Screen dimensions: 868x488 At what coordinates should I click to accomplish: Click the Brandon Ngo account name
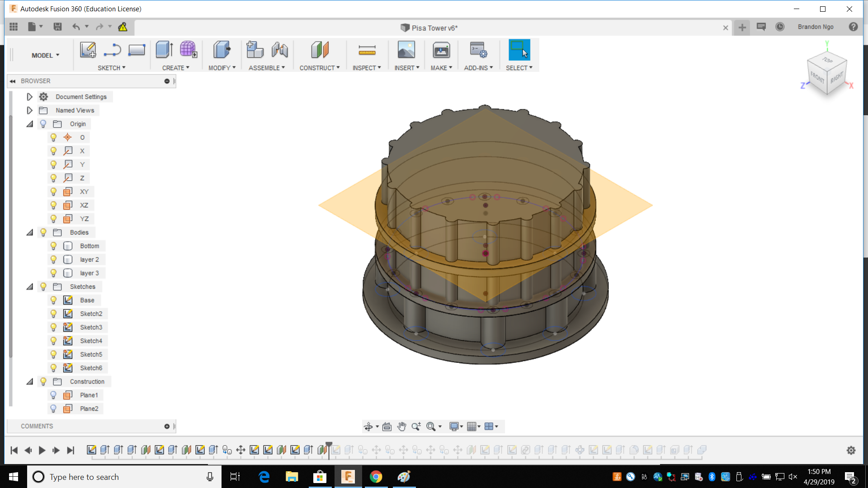click(816, 27)
